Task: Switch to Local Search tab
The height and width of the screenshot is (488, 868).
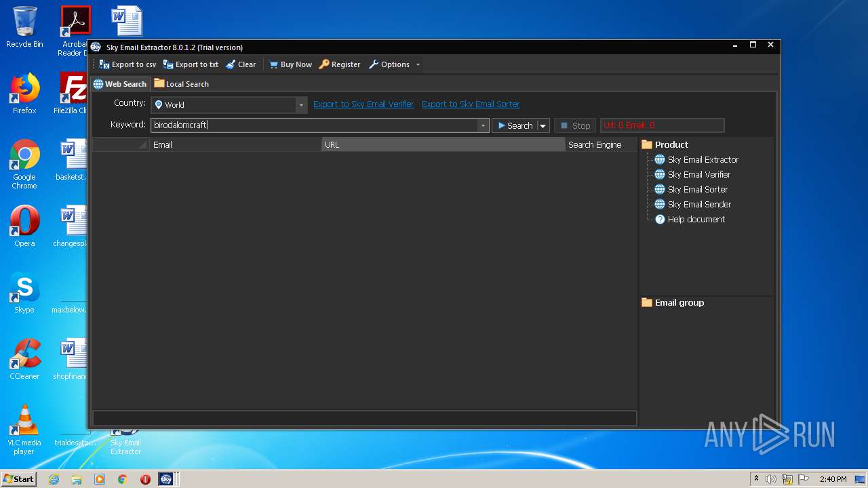Action: pos(181,84)
